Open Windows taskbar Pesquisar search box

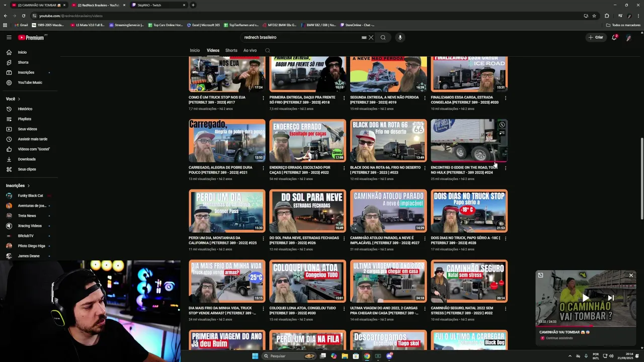[x=290, y=356]
